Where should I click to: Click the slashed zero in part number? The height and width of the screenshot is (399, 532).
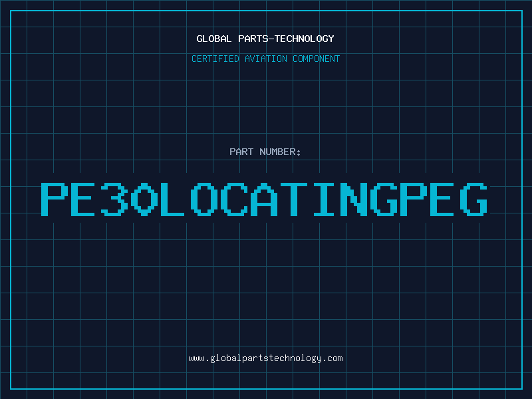[x=143, y=198]
